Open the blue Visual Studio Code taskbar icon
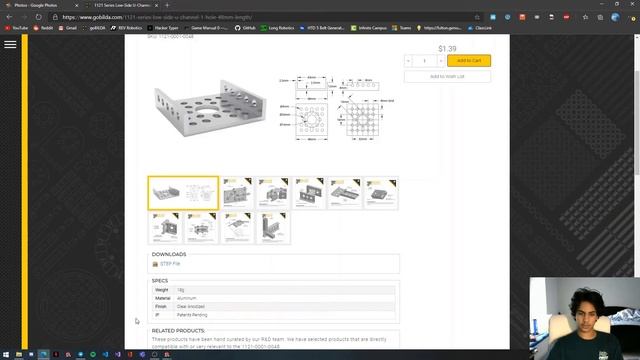The image size is (640, 360). [105, 355]
